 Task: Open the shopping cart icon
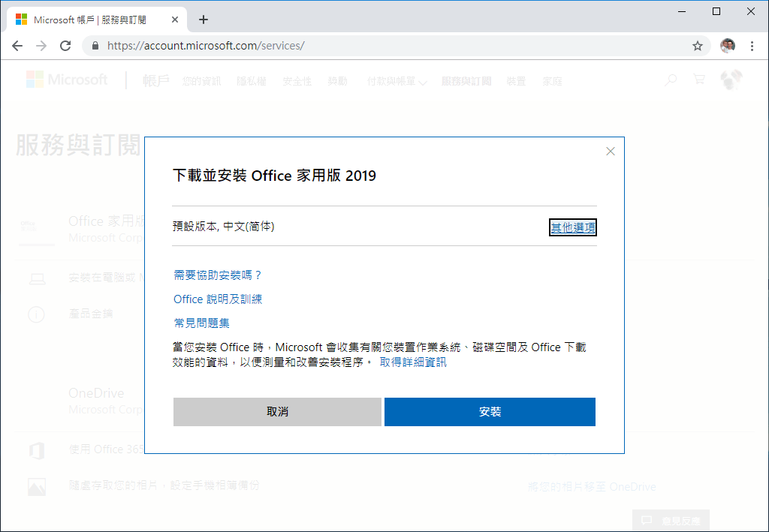699,80
